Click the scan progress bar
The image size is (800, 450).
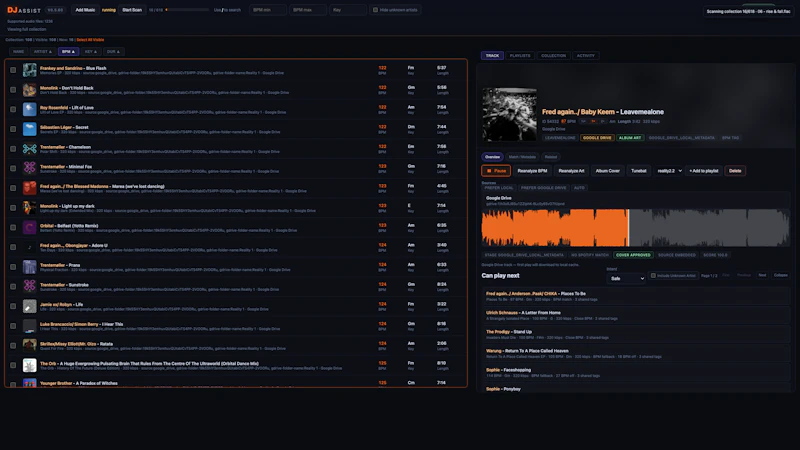(x=187, y=10)
